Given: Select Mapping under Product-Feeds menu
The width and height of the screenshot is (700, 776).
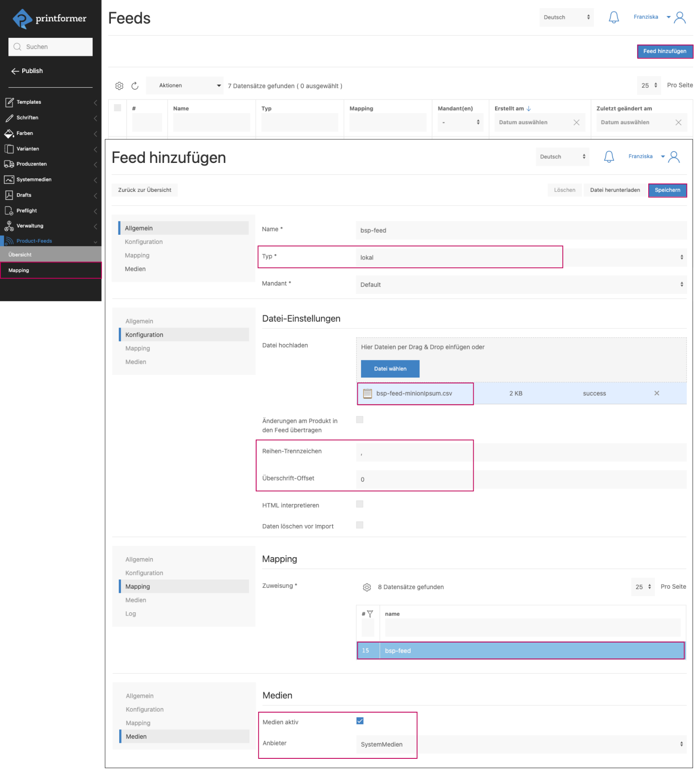Looking at the screenshot, I should tap(18, 270).
